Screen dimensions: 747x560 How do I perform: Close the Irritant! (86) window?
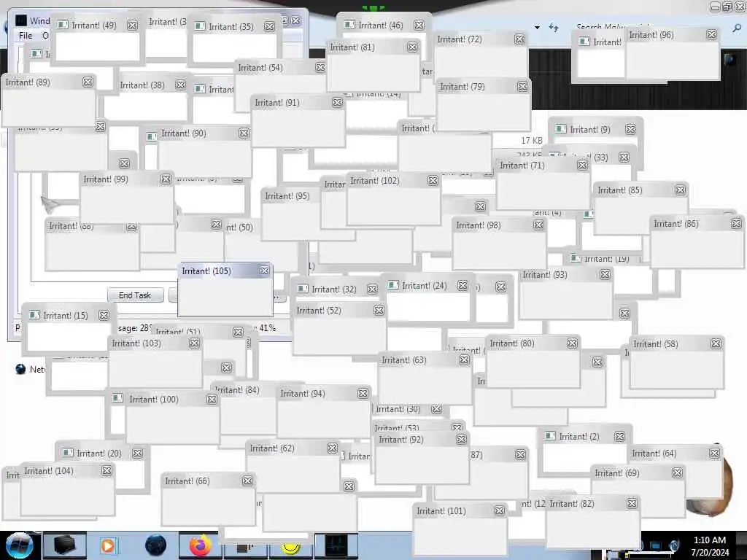pos(737,223)
